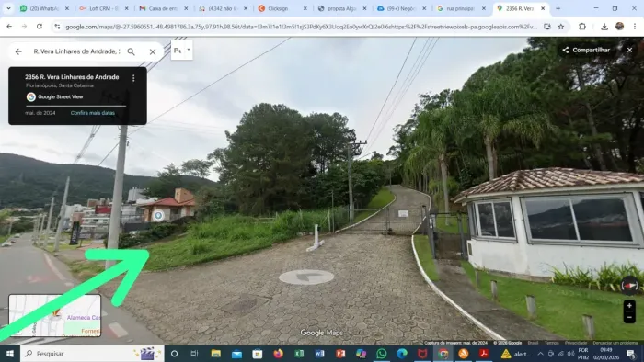Viewport: 644px width, 362px height.
Task: Click the 'Termos' link at the bottom
Action: (x=552, y=343)
